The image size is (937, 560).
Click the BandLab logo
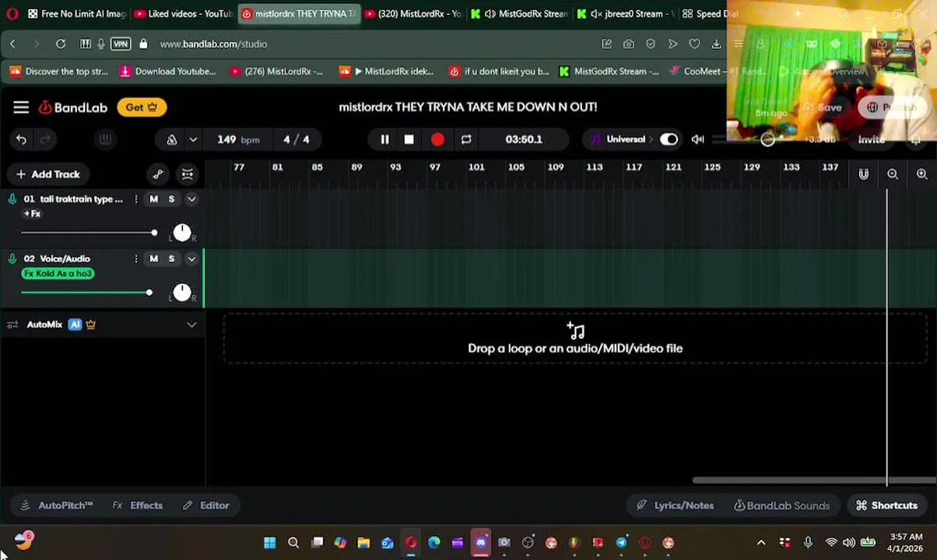(73, 107)
